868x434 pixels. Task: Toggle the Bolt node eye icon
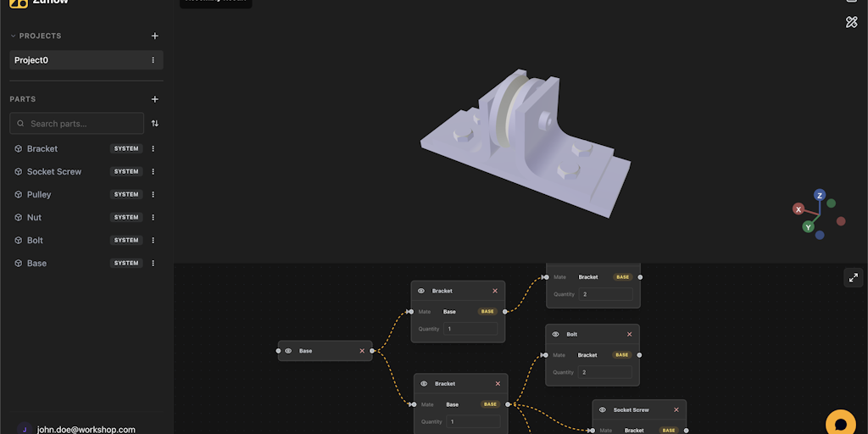(x=555, y=335)
